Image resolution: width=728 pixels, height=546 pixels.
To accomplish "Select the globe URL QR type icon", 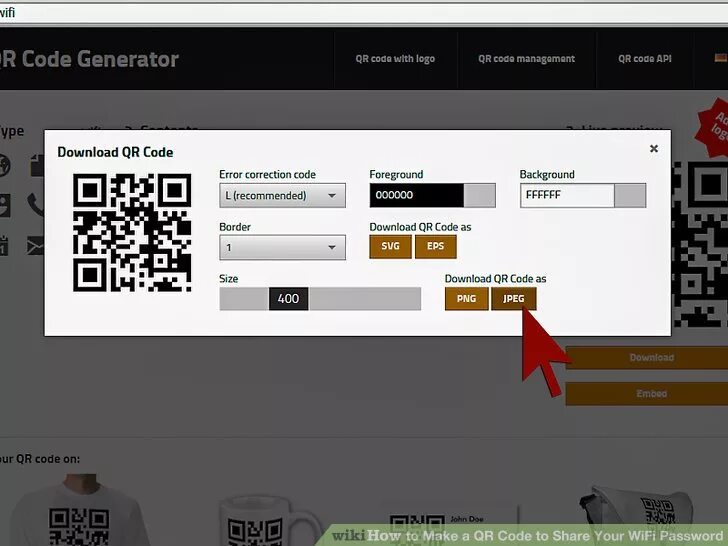I will (x=5, y=165).
